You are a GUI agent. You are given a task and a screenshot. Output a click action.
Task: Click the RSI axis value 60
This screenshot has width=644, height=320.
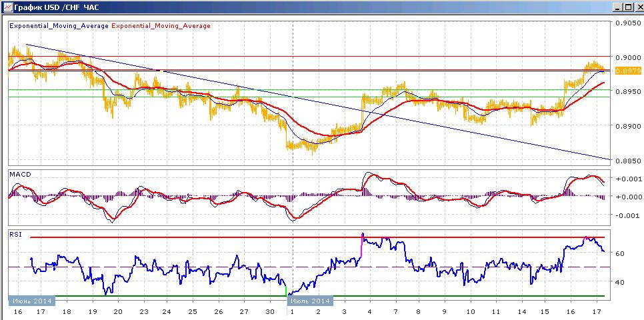(620, 254)
